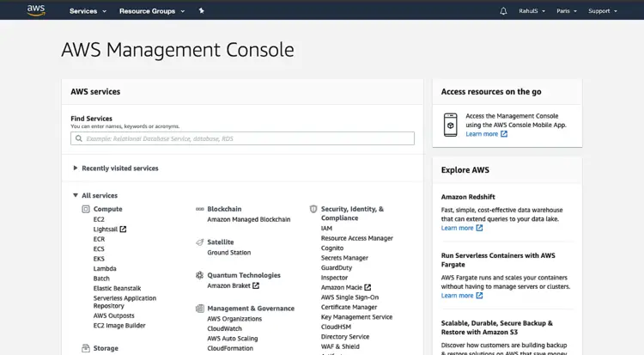
Task: Click the Quantum Technologies category icon
Action: pyautogui.click(x=199, y=275)
